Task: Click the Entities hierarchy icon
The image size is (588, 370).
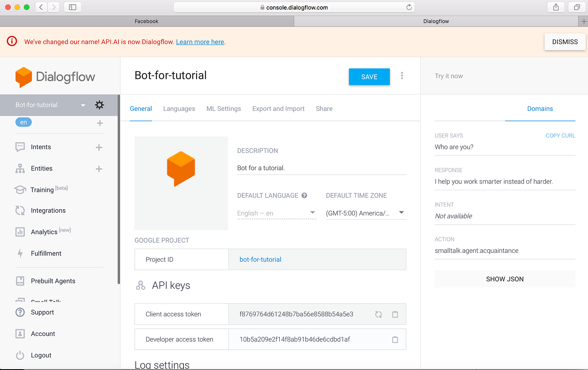Action: (x=20, y=168)
